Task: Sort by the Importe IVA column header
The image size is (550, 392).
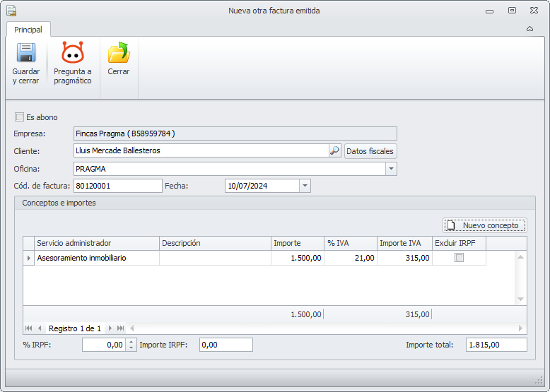Action: click(x=404, y=243)
